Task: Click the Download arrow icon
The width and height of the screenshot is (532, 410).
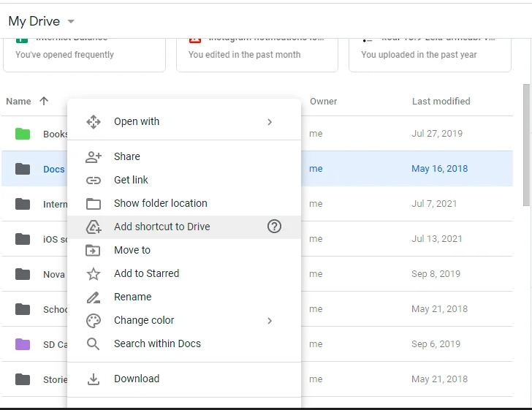Action: click(94, 379)
